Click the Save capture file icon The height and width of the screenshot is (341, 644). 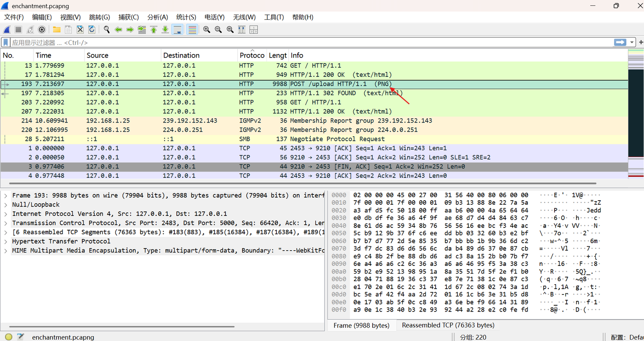tap(68, 29)
